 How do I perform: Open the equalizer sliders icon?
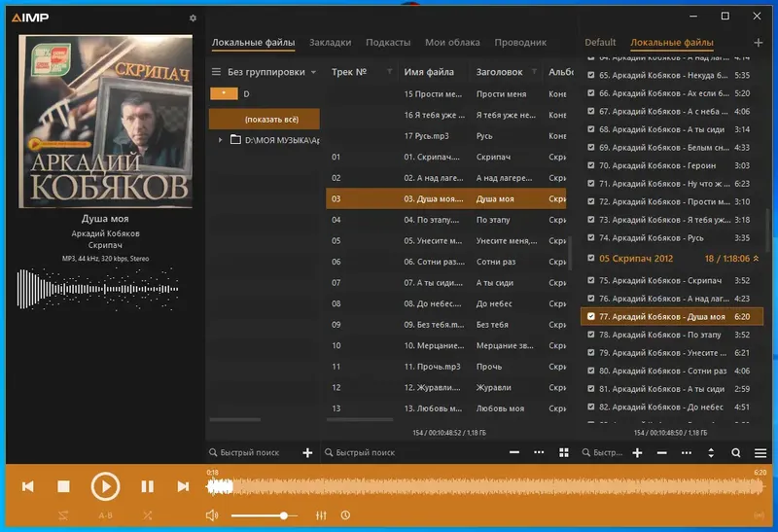click(x=321, y=515)
